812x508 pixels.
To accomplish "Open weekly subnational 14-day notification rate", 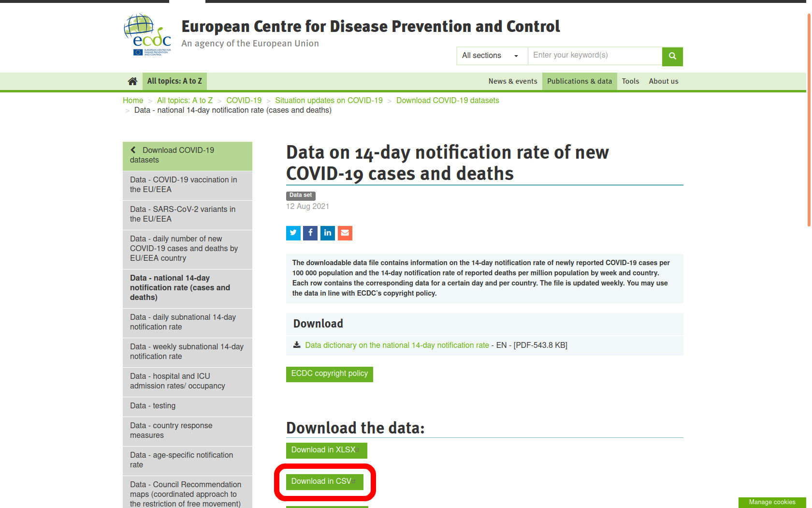I will pyautogui.click(x=188, y=352).
